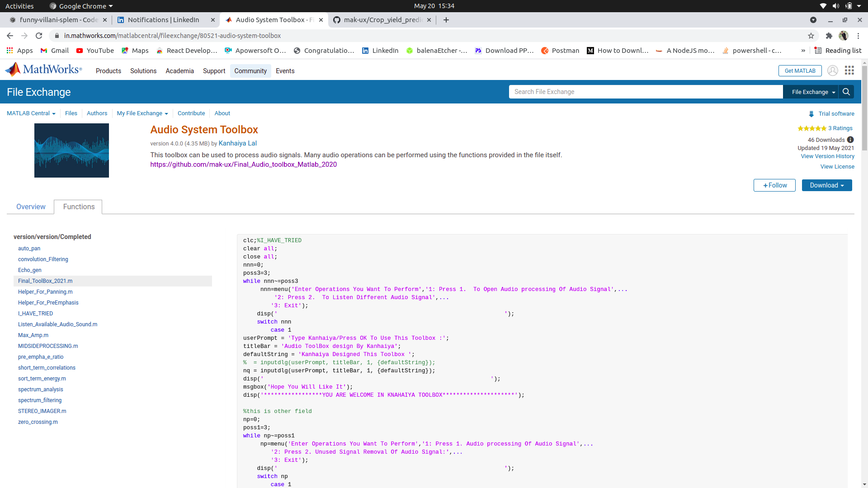The height and width of the screenshot is (488, 868).
Task: Open the Solutions menu
Action: (143, 71)
